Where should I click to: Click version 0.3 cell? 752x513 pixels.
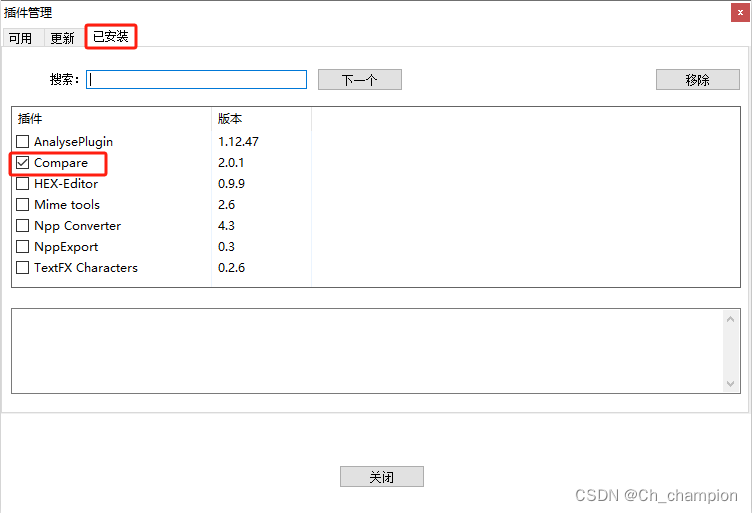pyautogui.click(x=226, y=246)
